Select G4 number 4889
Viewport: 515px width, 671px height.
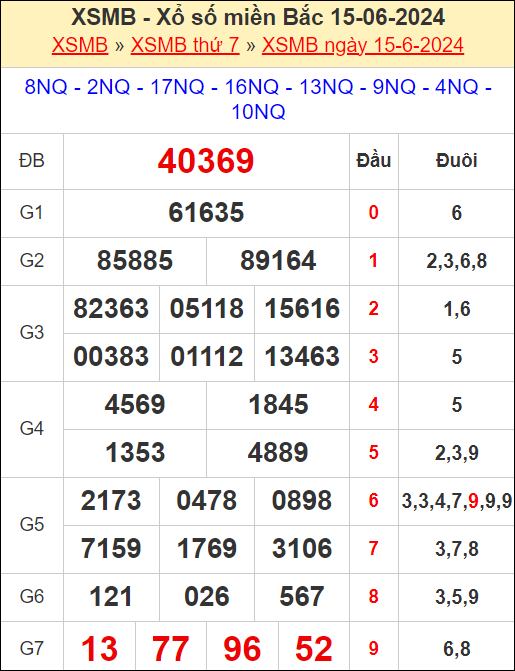point(278,452)
